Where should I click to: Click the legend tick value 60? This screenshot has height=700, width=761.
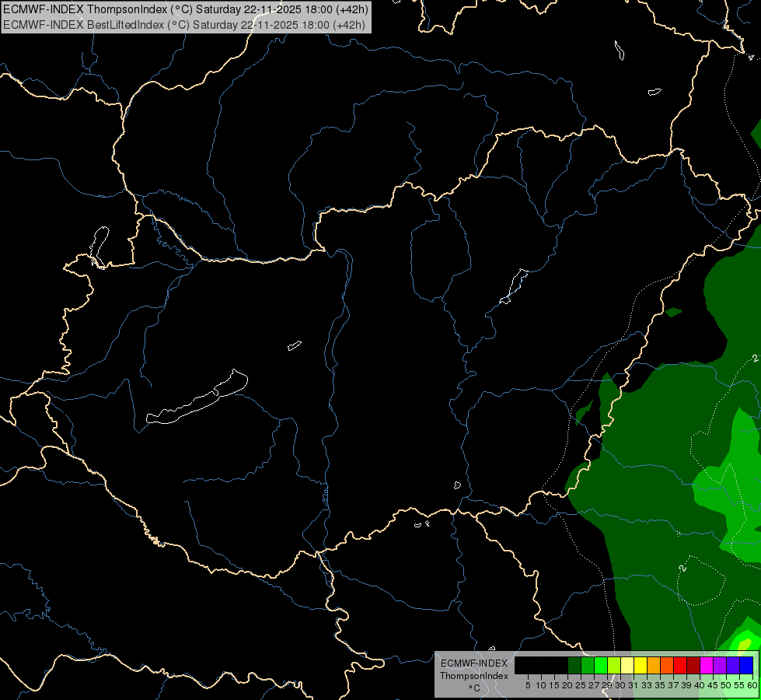(752, 685)
